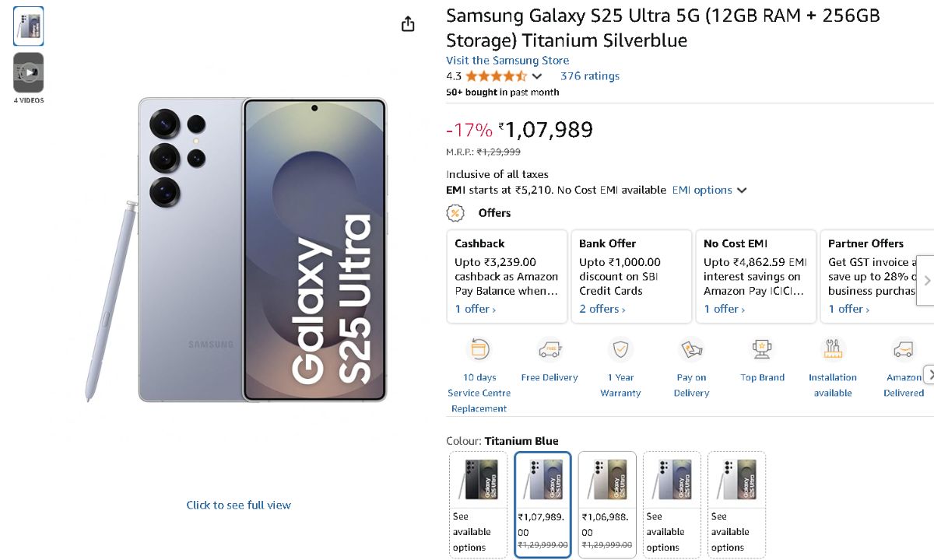Click the share icon above product image
Screen dimensions: 934x560
point(408,25)
